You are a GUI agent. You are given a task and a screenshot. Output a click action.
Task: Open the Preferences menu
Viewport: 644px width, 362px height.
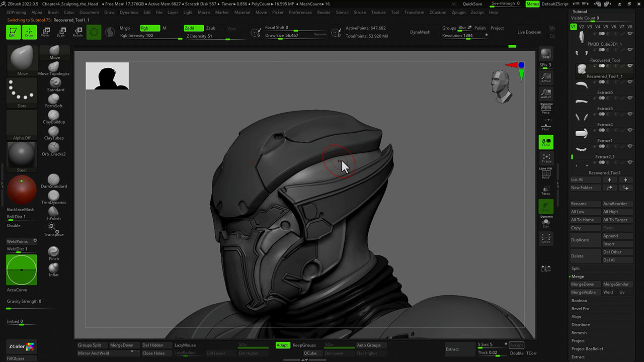coord(300,12)
